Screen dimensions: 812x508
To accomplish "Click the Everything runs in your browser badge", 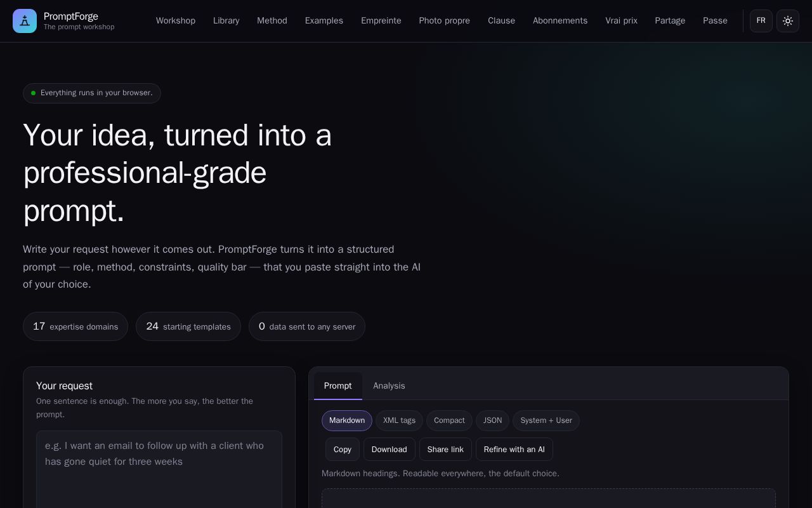I will (x=92, y=93).
